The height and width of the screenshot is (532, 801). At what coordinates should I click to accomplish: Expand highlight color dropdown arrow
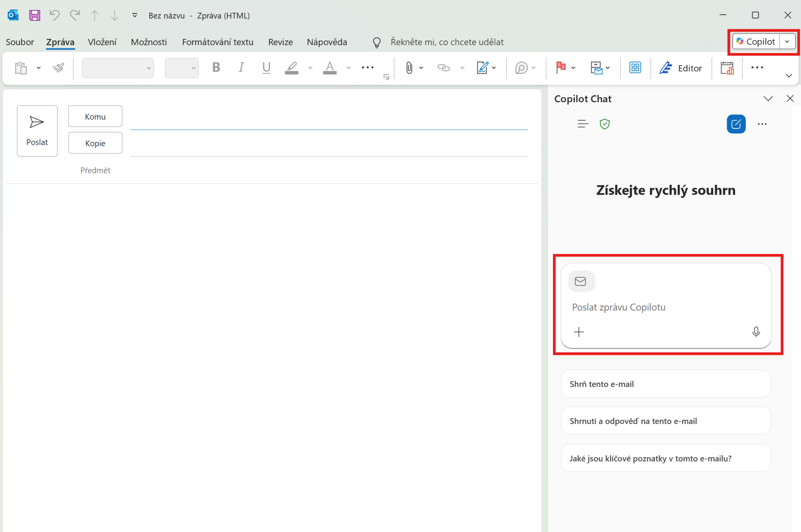click(310, 68)
